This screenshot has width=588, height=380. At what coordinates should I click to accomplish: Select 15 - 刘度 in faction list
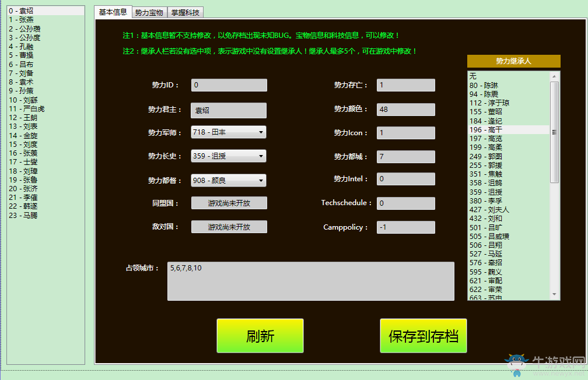tap(45, 145)
